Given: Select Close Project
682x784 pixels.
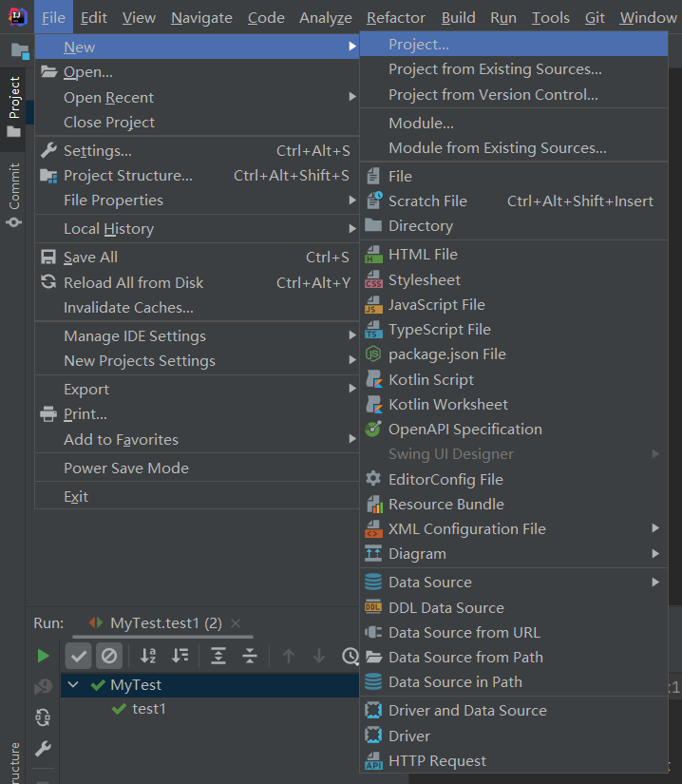Looking at the screenshot, I should [197, 122].
